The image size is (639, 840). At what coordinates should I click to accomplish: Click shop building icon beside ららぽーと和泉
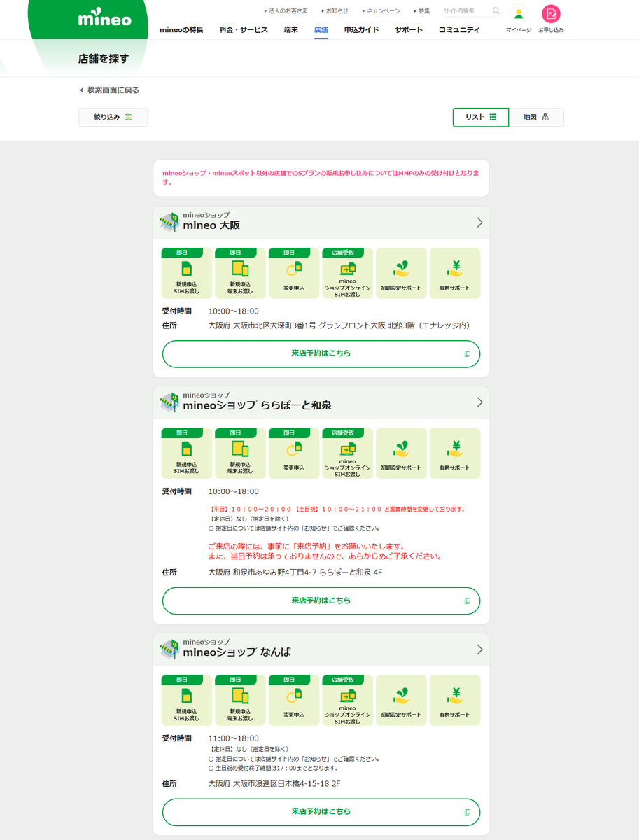pyautogui.click(x=169, y=402)
